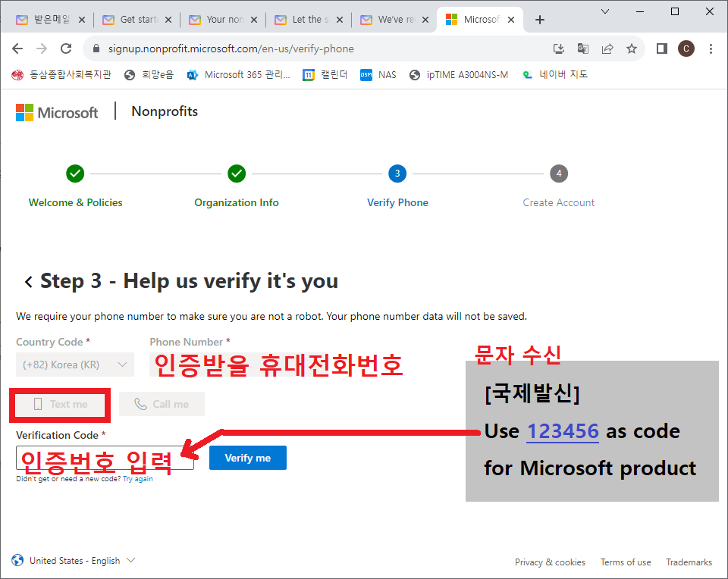
Task: Open the tab search chevron
Action: pos(605,11)
